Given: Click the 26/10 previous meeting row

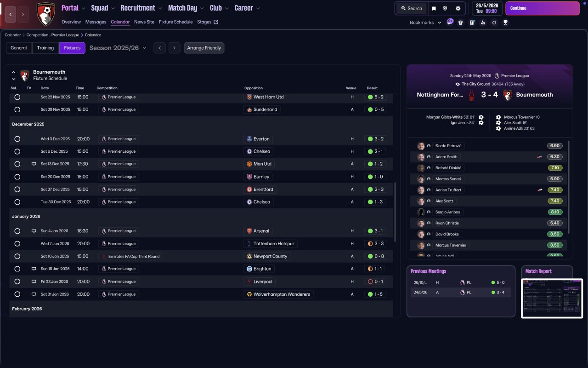Looking at the screenshot, I should pyautogui.click(x=461, y=283).
